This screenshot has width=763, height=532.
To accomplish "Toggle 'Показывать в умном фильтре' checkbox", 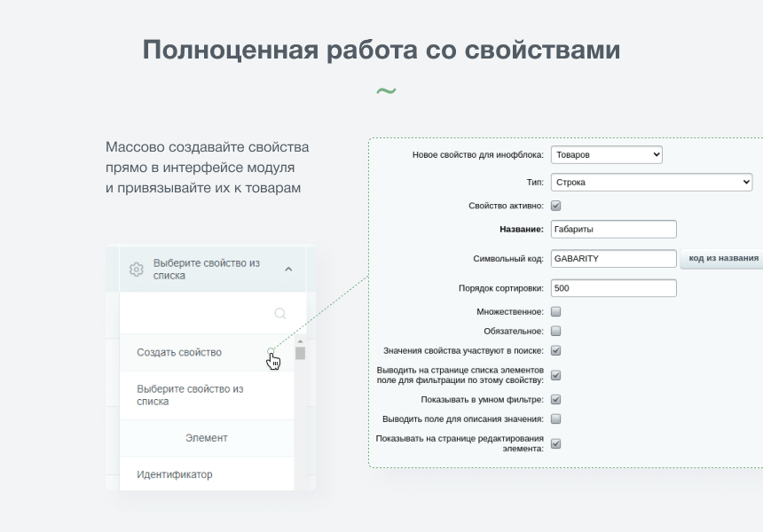I will [556, 400].
